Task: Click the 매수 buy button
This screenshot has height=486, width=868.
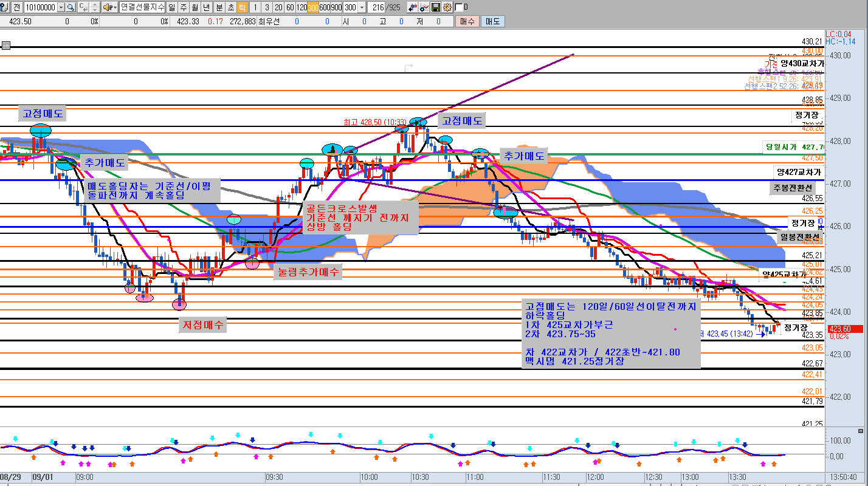Action: coord(467,21)
